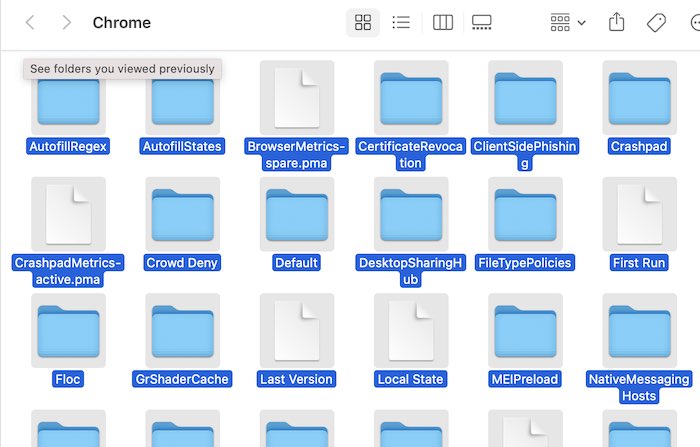Switch to column view

click(x=443, y=22)
